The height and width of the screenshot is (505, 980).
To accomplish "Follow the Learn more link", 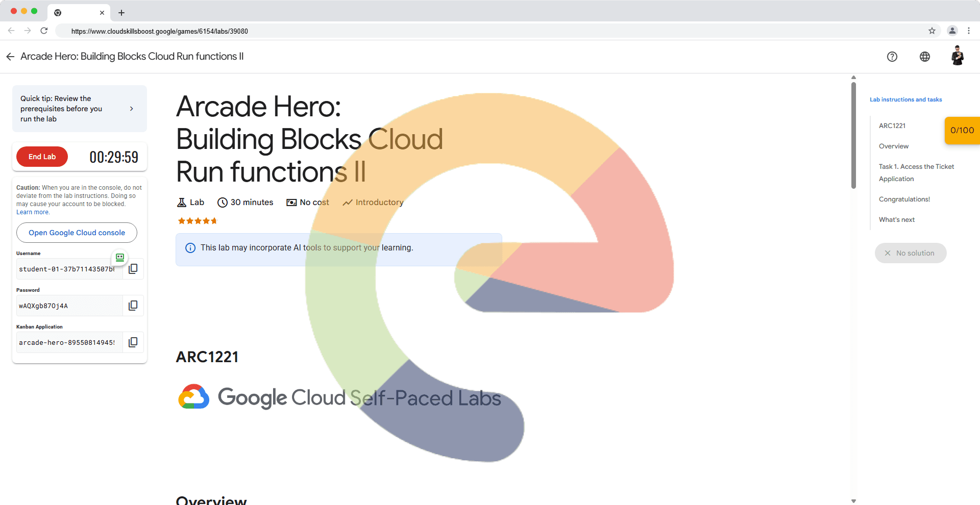I will 33,212.
